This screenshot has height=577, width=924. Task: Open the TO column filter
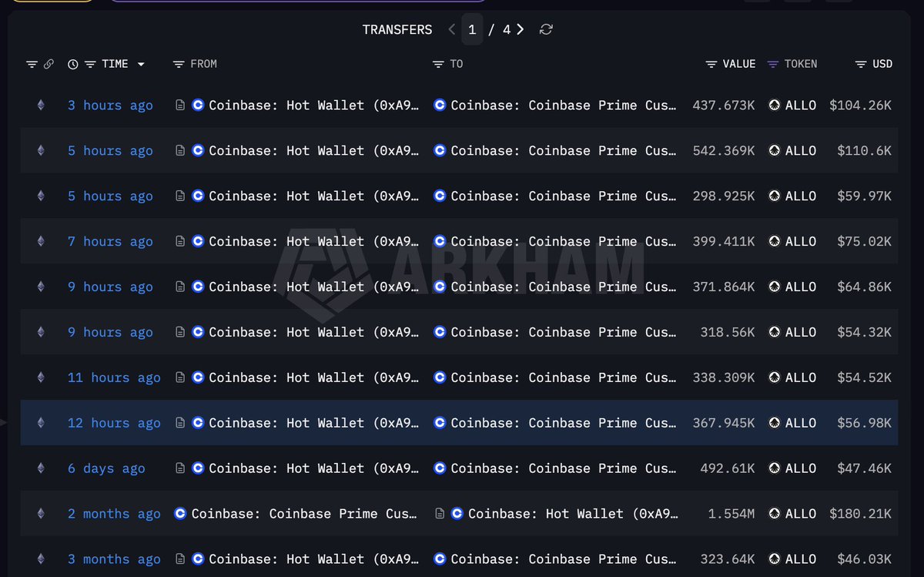438,64
